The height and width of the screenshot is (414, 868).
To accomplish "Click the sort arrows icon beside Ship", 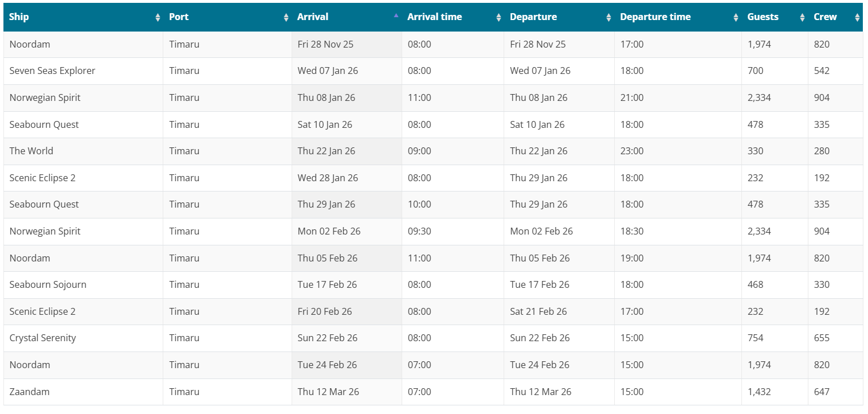I will coord(158,18).
